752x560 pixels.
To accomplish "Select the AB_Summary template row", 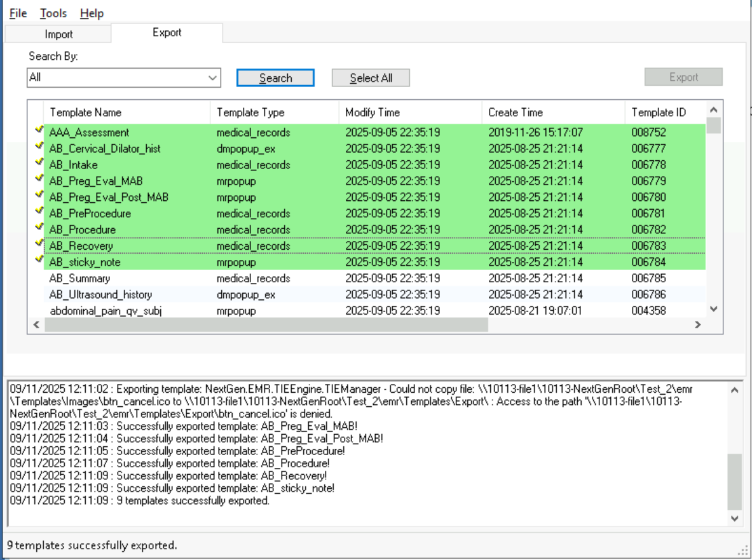I will (x=374, y=278).
